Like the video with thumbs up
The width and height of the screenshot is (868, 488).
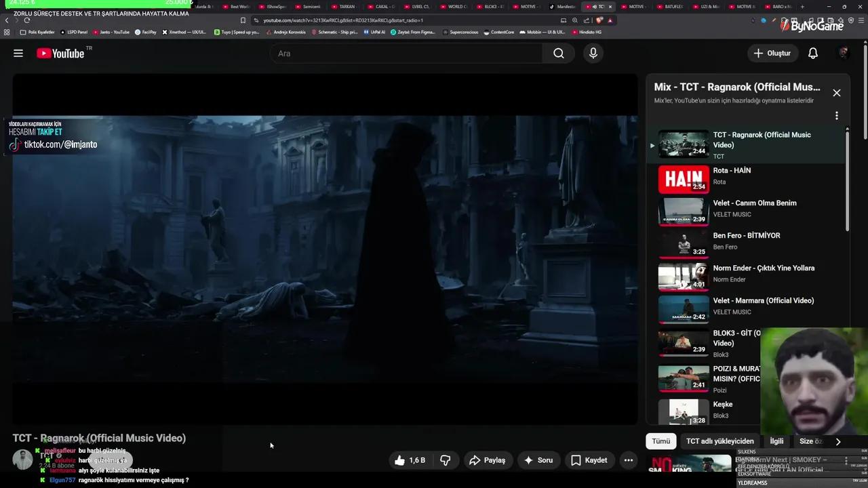[410, 460]
